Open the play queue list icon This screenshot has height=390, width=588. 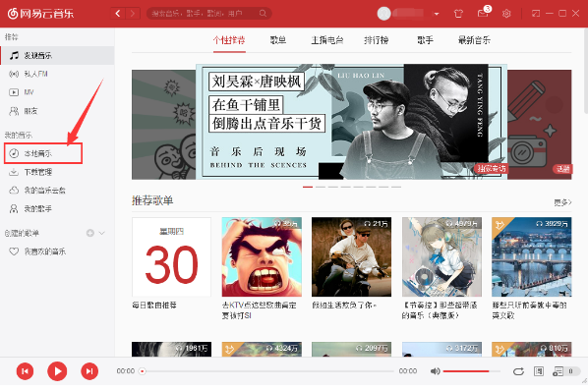tap(558, 371)
